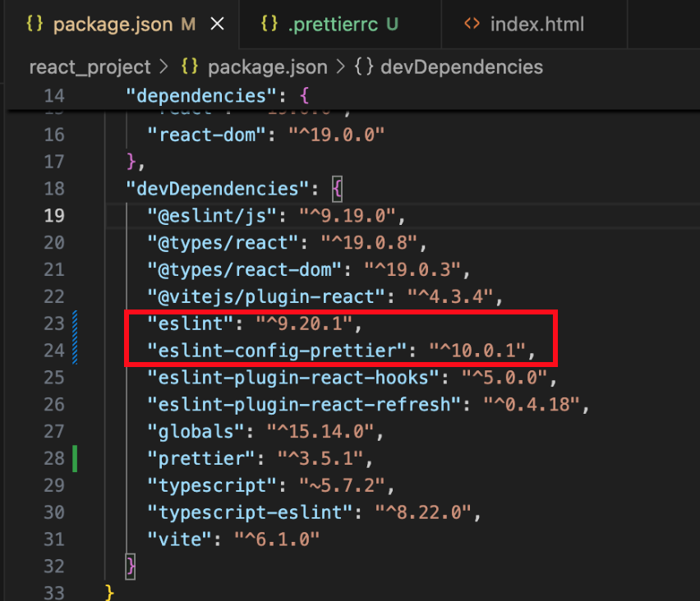Click the "prettier" key on line 28
The image size is (700, 601).
coord(201,459)
